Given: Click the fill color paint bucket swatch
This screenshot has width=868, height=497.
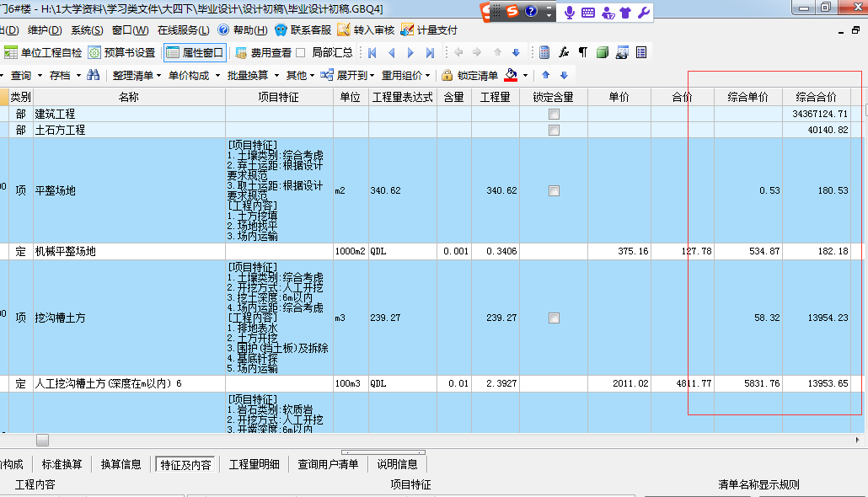Looking at the screenshot, I should [x=511, y=75].
